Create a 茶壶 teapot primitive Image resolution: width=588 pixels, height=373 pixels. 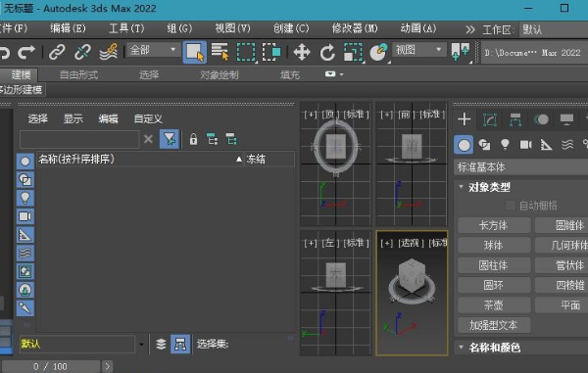pyautogui.click(x=494, y=305)
